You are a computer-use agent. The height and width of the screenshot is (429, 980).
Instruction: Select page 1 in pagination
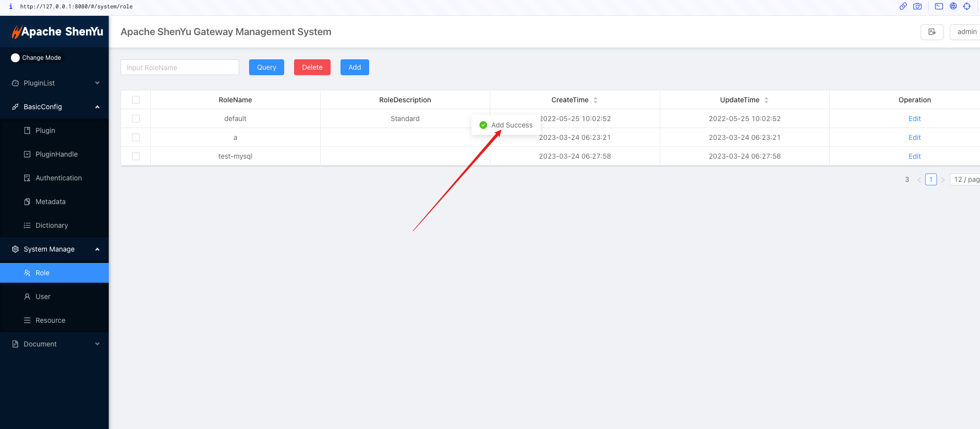pyautogui.click(x=931, y=179)
